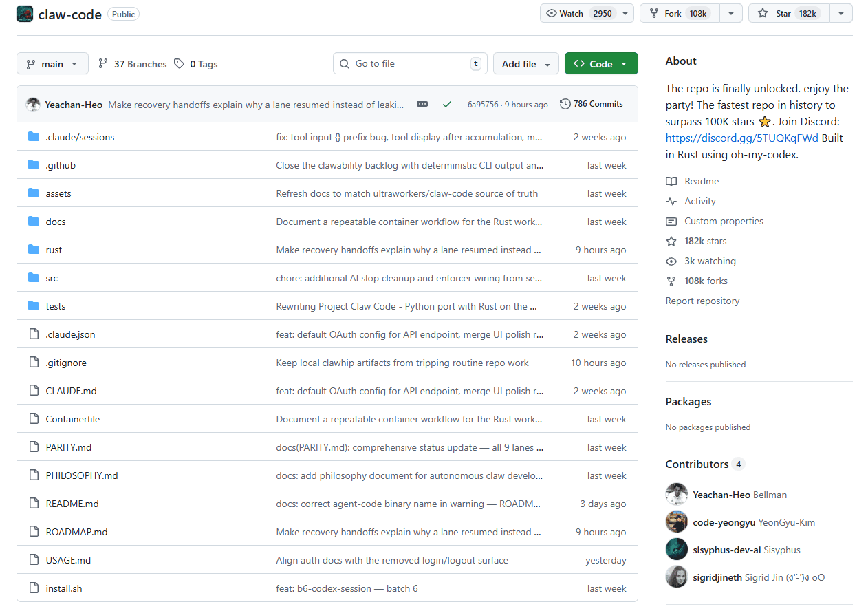Star the claw-code repository
Viewport: 868px width, 611px height.
point(789,13)
